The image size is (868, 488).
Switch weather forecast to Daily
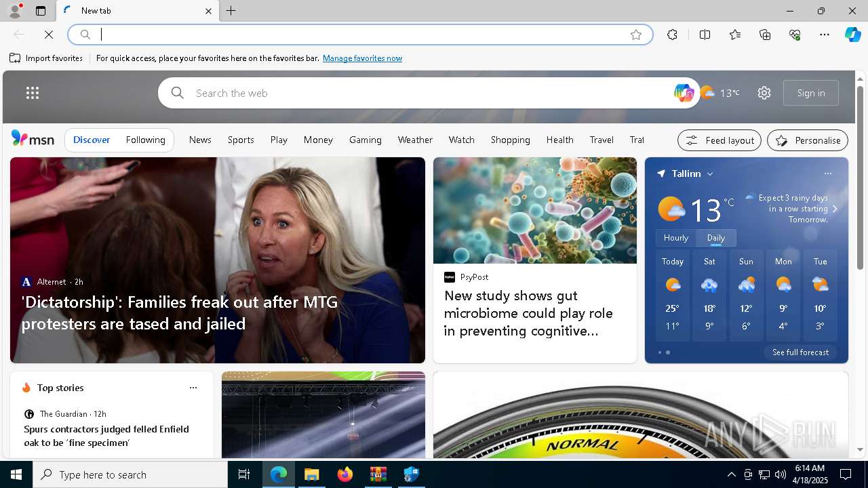[x=716, y=238]
